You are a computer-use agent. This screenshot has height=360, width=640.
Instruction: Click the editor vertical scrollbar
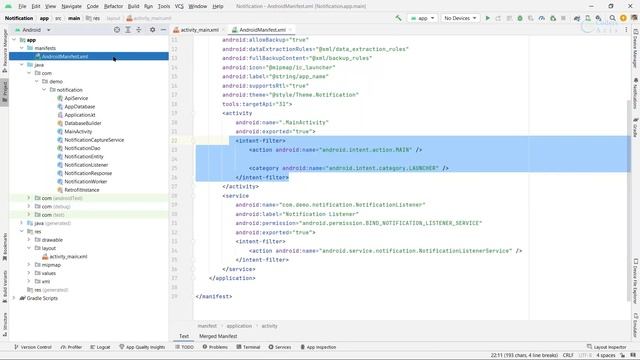(629, 200)
